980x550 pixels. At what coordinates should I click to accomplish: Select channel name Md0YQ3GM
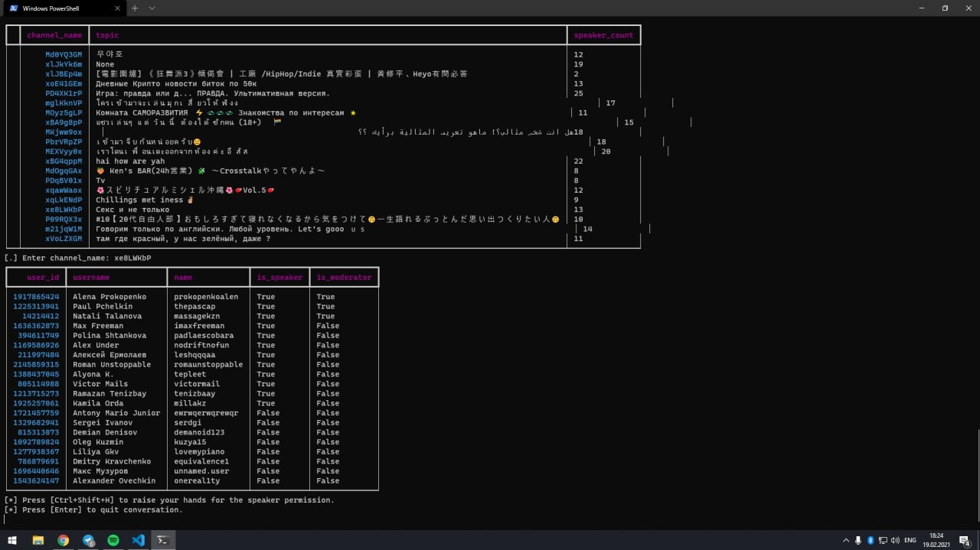coord(64,55)
